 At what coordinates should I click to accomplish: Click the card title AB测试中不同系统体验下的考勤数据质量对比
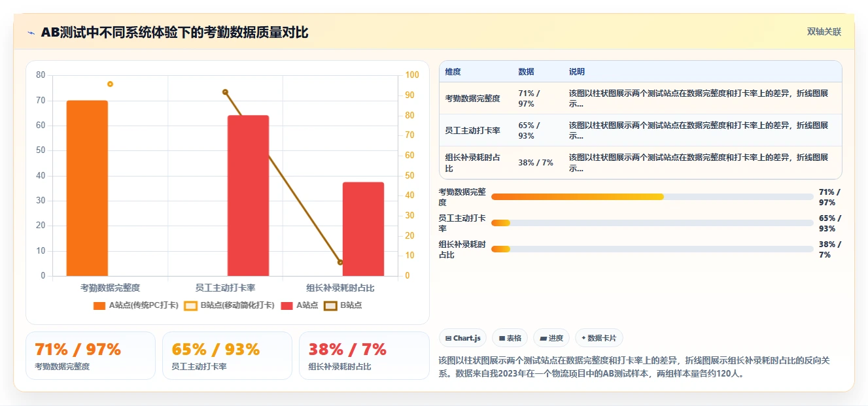tap(175, 33)
